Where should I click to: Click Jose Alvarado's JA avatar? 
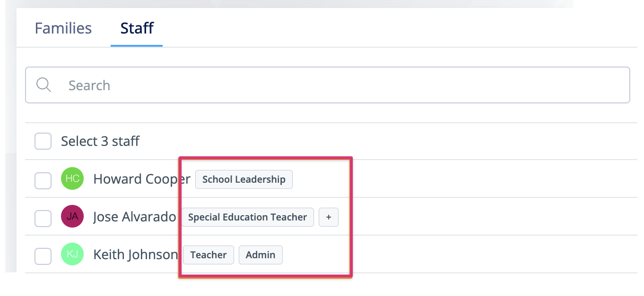point(72,217)
